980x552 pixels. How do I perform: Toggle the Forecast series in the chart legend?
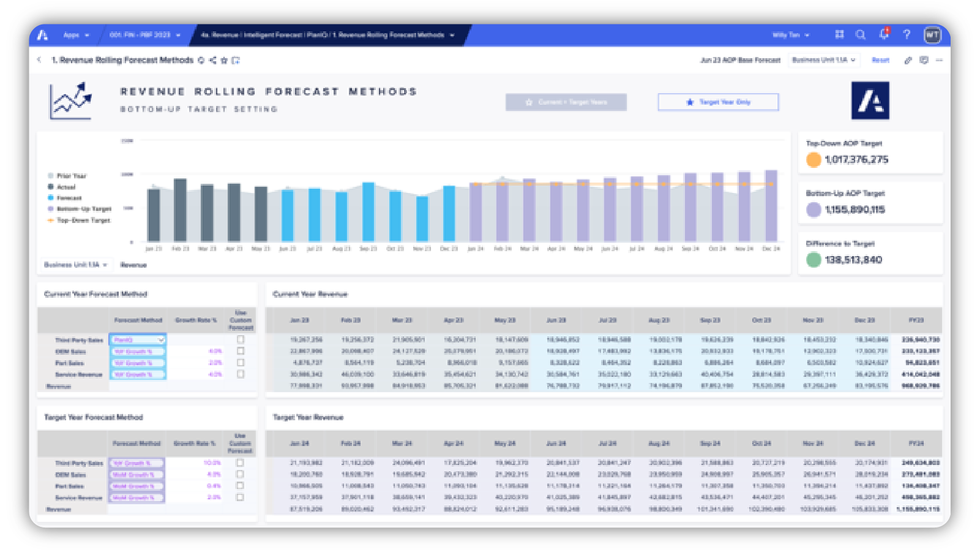coord(69,198)
